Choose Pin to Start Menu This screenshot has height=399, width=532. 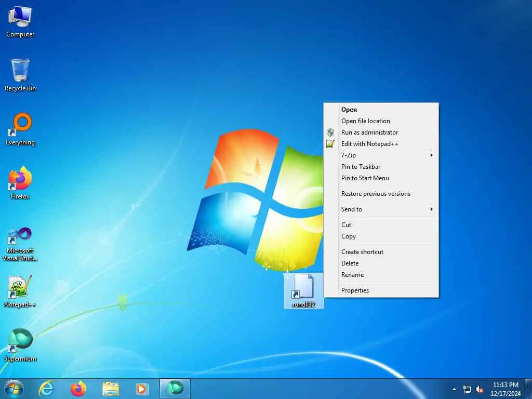click(x=381, y=178)
